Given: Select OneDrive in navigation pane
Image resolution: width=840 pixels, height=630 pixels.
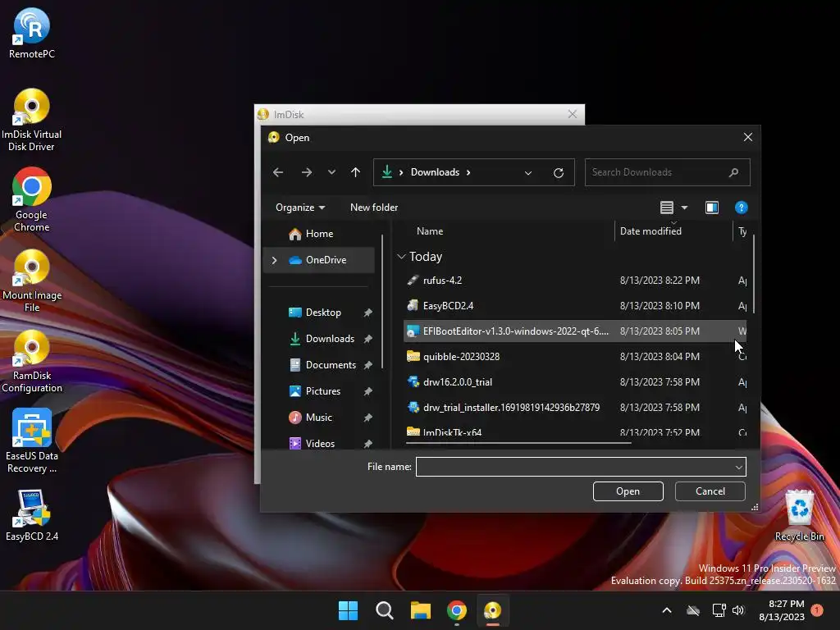Looking at the screenshot, I should (320, 260).
